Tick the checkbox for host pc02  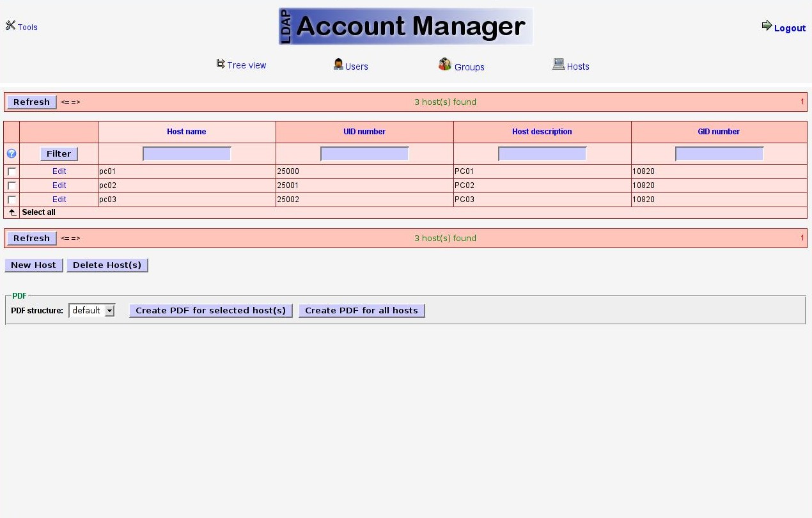point(12,186)
